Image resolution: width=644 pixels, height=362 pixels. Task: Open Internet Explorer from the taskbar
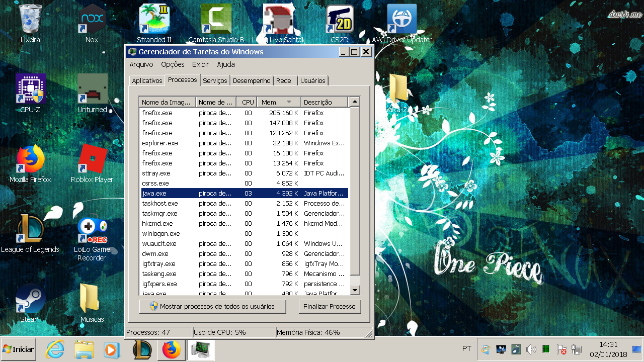55,349
